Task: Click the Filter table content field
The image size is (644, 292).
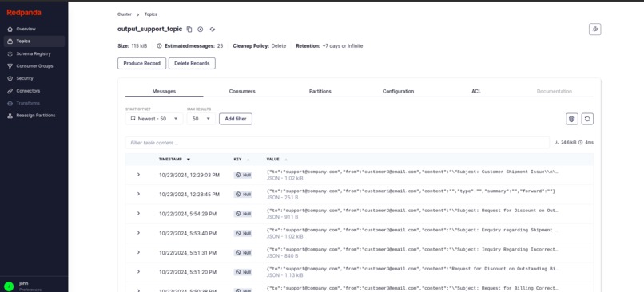Action: click(337, 143)
